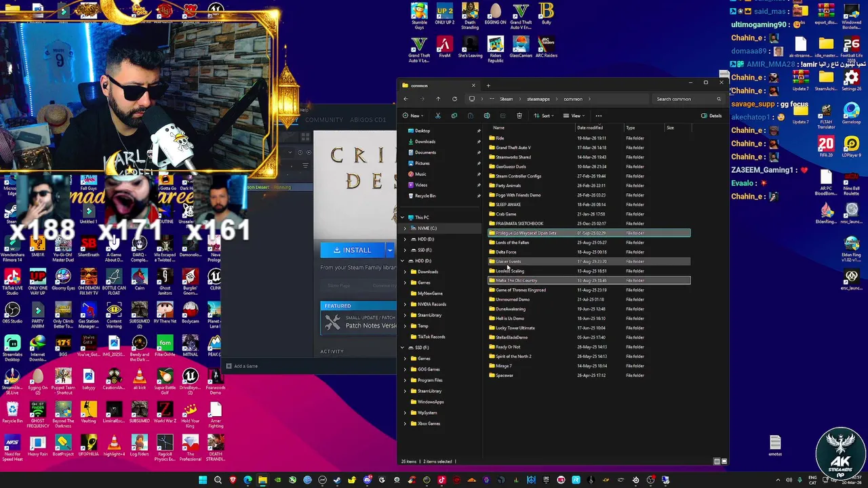
Task: Rename selected item using toolbar icon
Action: tap(486, 116)
